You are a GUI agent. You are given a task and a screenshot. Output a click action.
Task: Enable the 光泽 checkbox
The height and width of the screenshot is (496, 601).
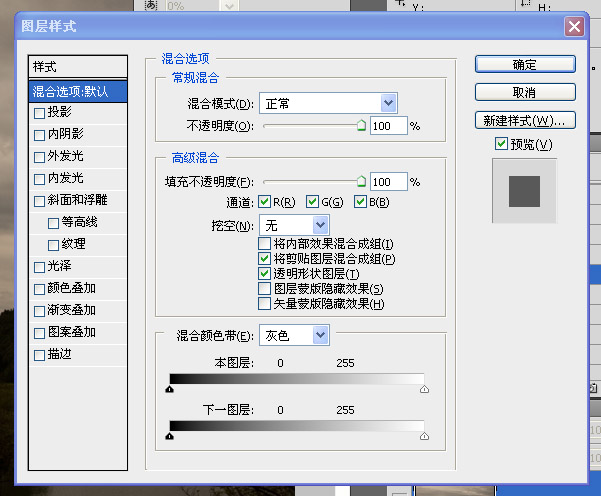point(39,267)
